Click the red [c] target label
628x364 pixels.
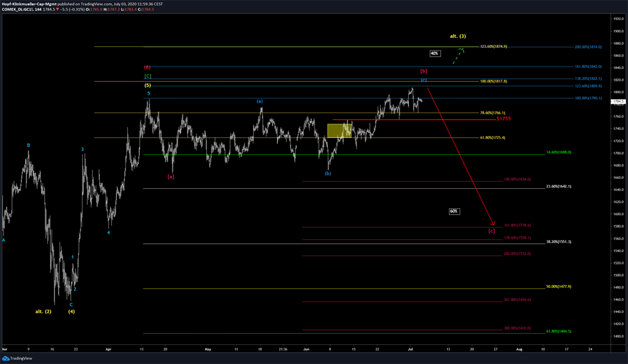[491, 231]
